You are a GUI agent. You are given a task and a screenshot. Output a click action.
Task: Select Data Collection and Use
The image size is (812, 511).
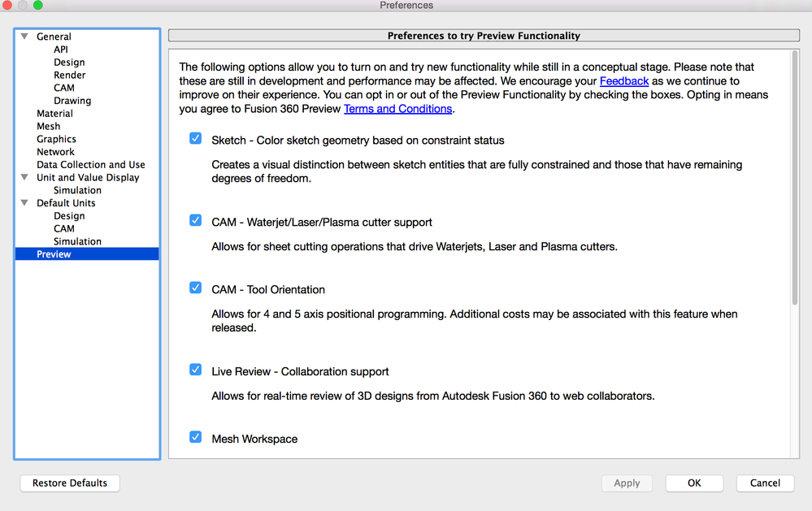click(x=90, y=165)
